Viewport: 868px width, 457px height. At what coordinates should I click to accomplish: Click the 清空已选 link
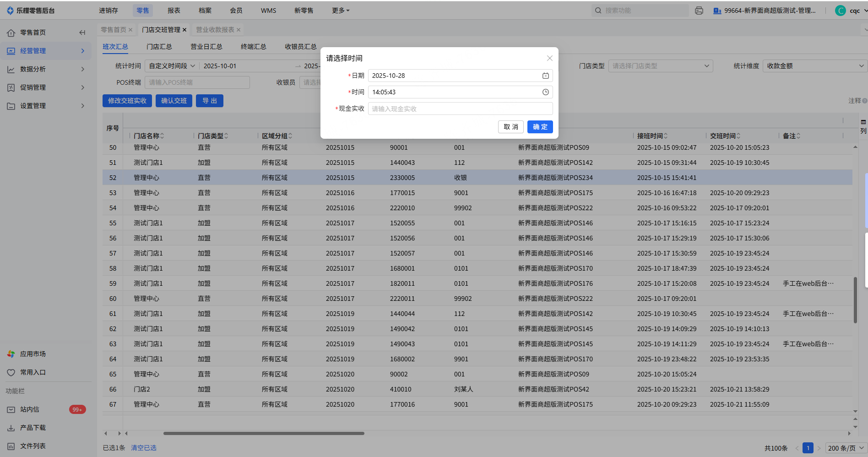[x=143, y=448]
